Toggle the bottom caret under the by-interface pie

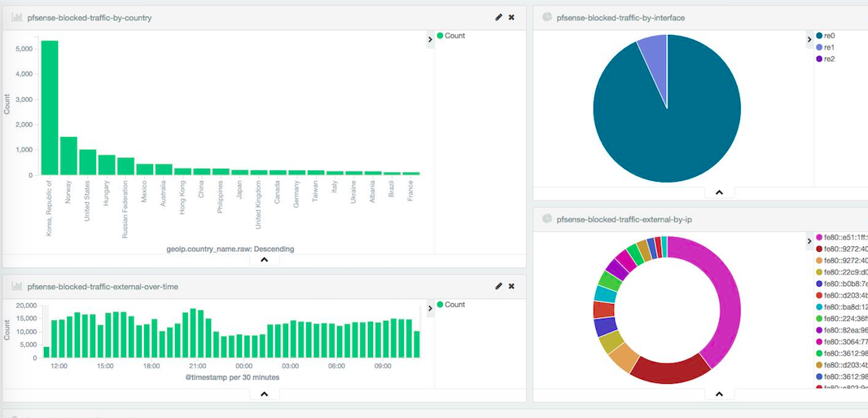(719, 192)
